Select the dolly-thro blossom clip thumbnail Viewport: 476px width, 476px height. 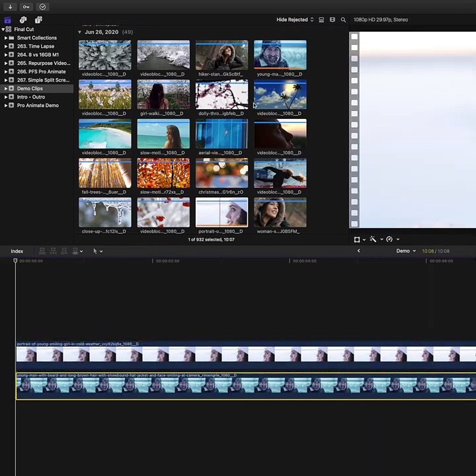tap(221, 95)
